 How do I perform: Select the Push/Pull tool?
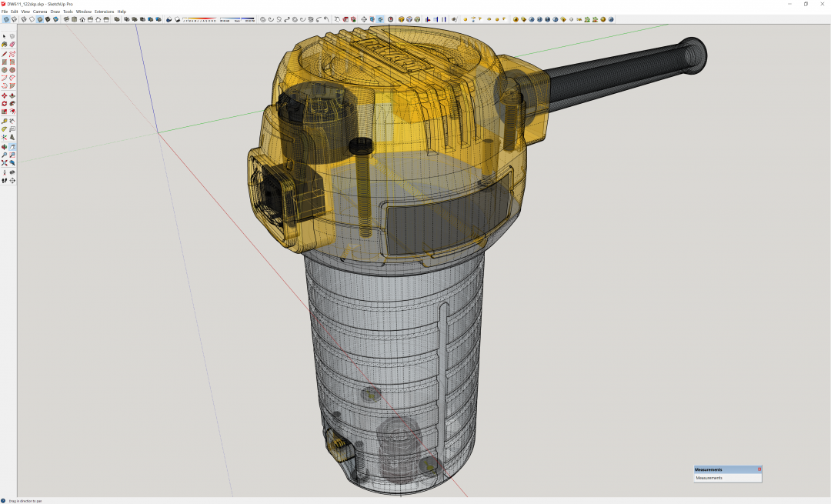(12, 95)
